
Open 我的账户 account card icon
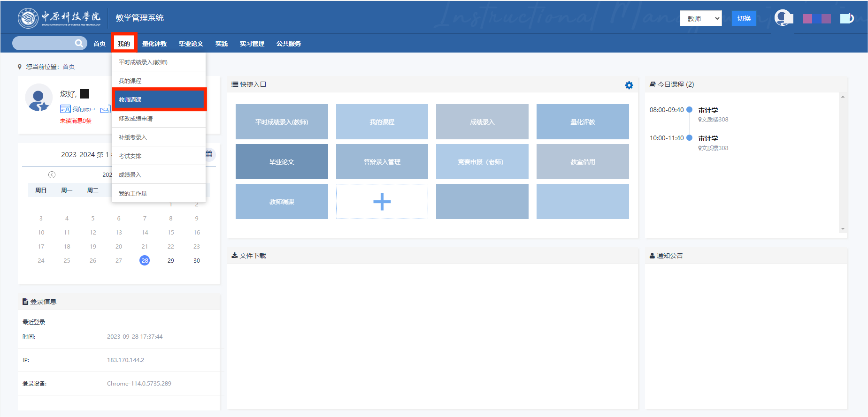(65, 109)
